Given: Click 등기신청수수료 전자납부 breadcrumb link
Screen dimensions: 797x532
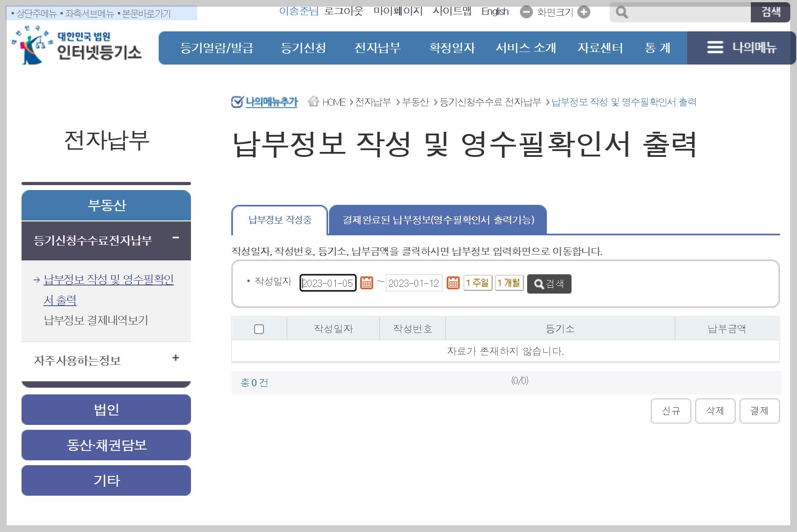Looking at the screenshot, I should point(490,102).
